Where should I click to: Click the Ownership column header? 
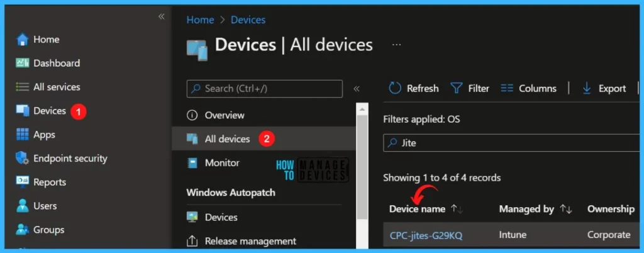coord(611,209)
